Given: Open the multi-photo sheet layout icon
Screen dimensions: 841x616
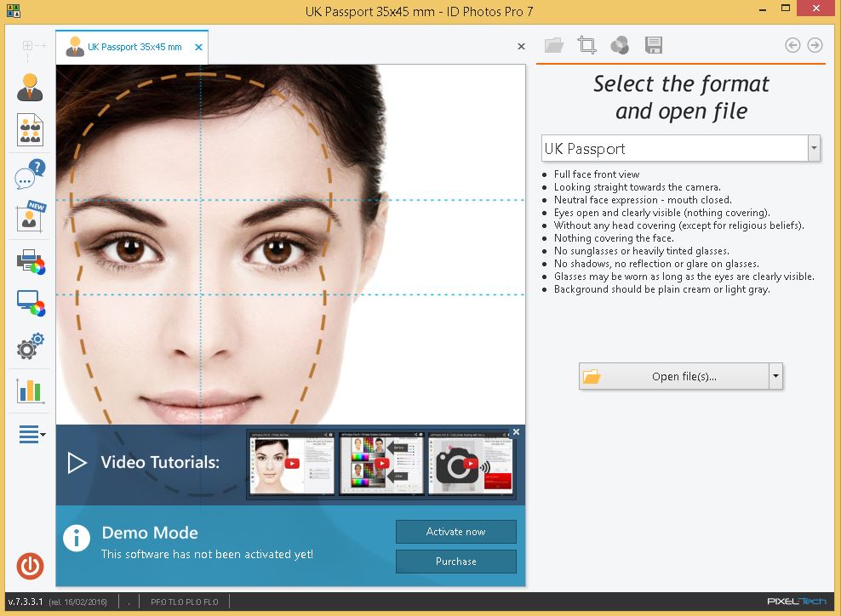Looking at the screenshot, I should click(30, 129).
